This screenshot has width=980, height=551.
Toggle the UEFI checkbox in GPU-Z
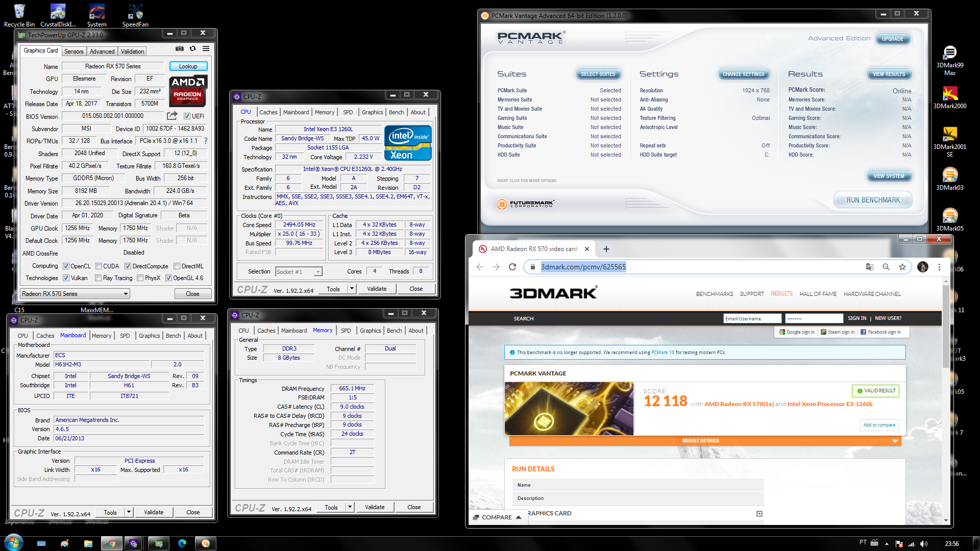click(187, 116)
